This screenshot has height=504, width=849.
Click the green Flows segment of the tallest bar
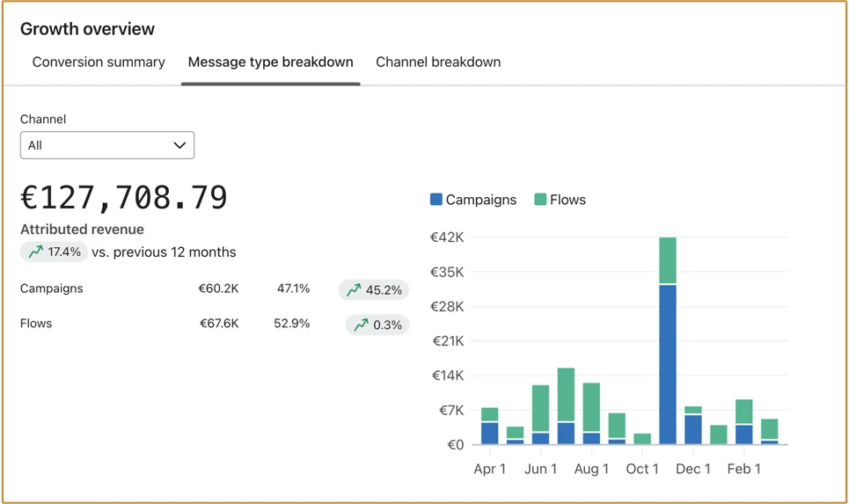point(668,259)
